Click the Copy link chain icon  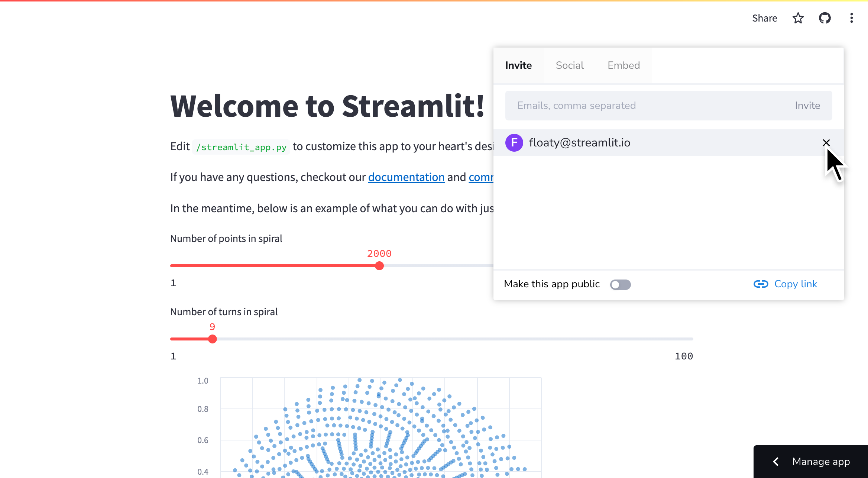761,284
